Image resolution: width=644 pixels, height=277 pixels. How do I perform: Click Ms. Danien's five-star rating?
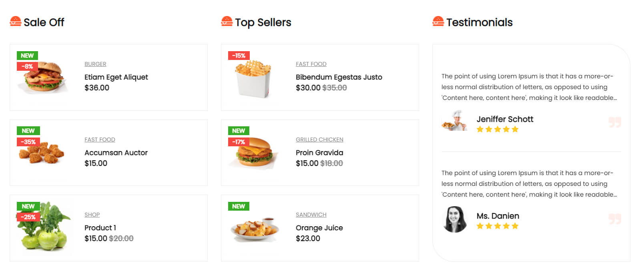[497, 226]
